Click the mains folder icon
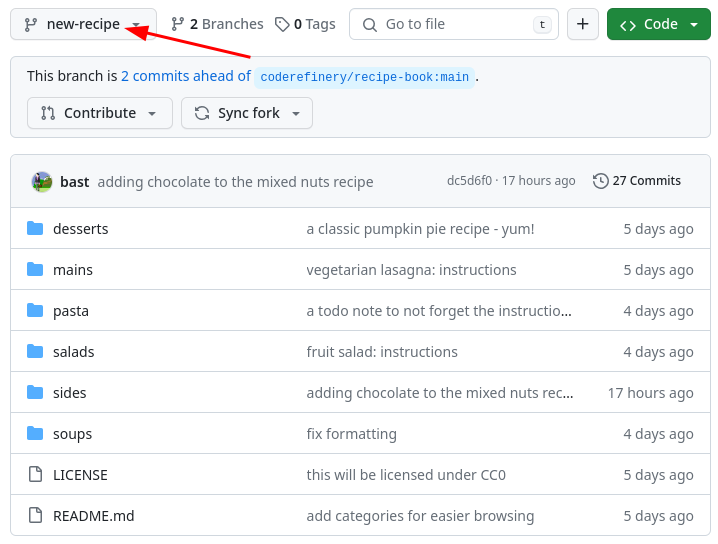This screenshot has height=544, width=718. [35, 269]
